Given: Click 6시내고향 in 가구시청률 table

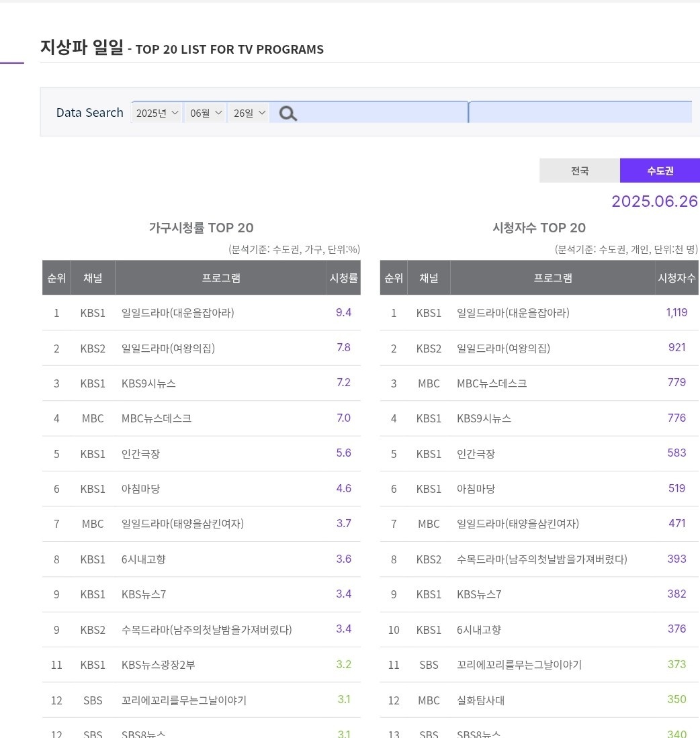Looking at the screenshot, I should pos(144,559).
